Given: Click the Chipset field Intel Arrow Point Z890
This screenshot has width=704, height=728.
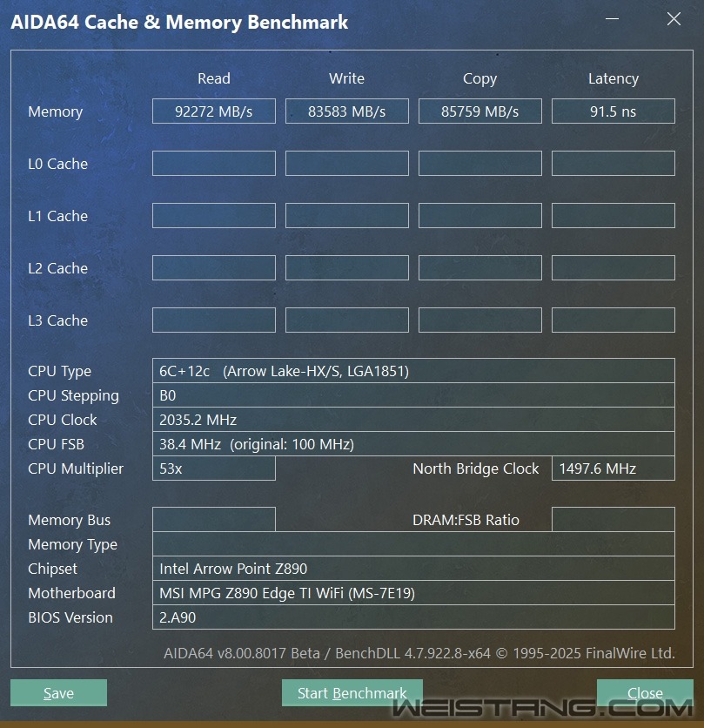Looking at the screenshot, I should coord(412,569).
